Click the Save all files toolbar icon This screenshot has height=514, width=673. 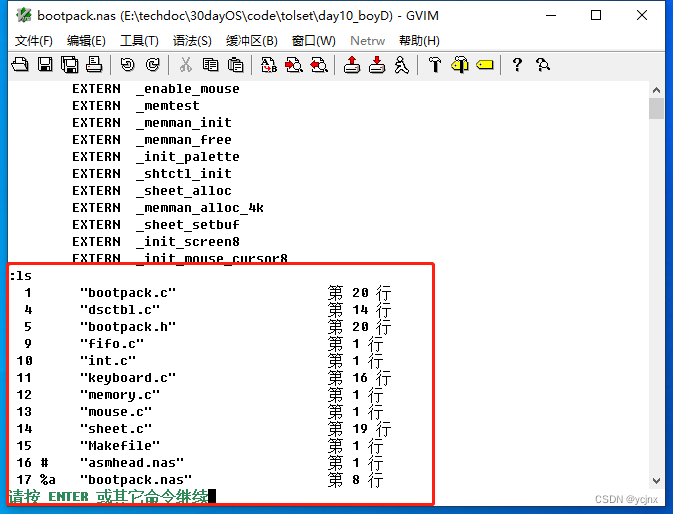pos(70,65)
